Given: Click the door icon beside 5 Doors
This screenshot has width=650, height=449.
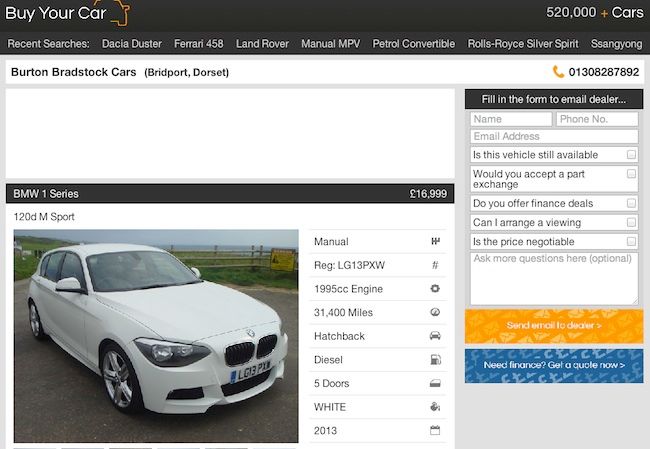Looking at the screenshot, I should point(435,383).
